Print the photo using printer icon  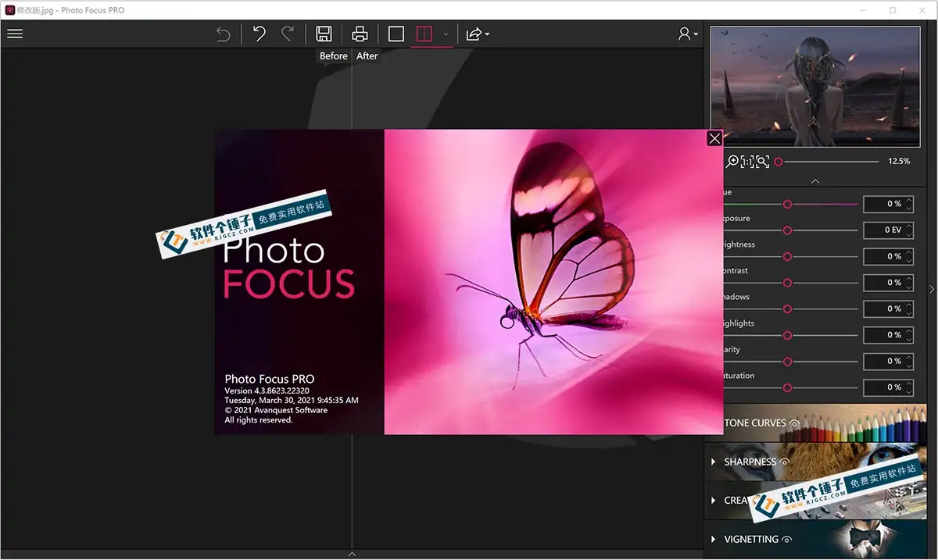coord(360,34)
